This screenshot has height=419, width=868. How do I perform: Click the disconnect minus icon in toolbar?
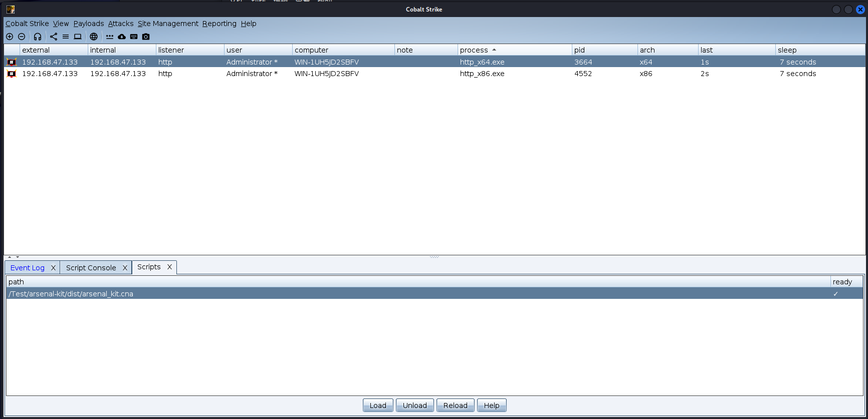tap(22, 37)
